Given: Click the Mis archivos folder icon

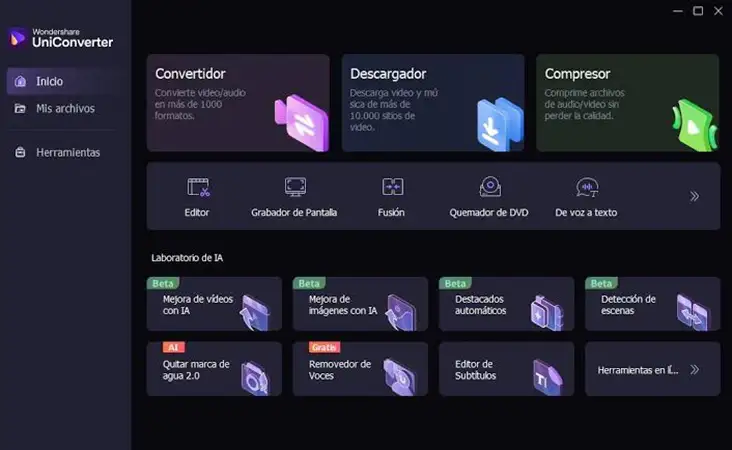Looking at the screenshot, I should 20,108.
